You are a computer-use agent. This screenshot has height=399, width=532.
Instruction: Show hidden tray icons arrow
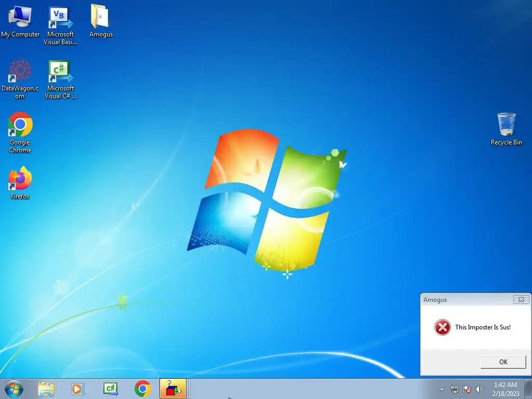[442, 389]
